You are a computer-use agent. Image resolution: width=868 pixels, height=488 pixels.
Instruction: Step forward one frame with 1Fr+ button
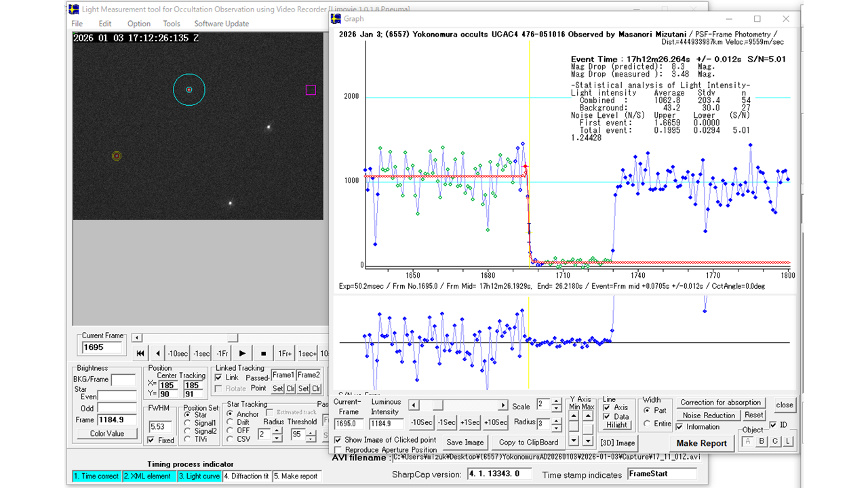(x=284, y=353)
